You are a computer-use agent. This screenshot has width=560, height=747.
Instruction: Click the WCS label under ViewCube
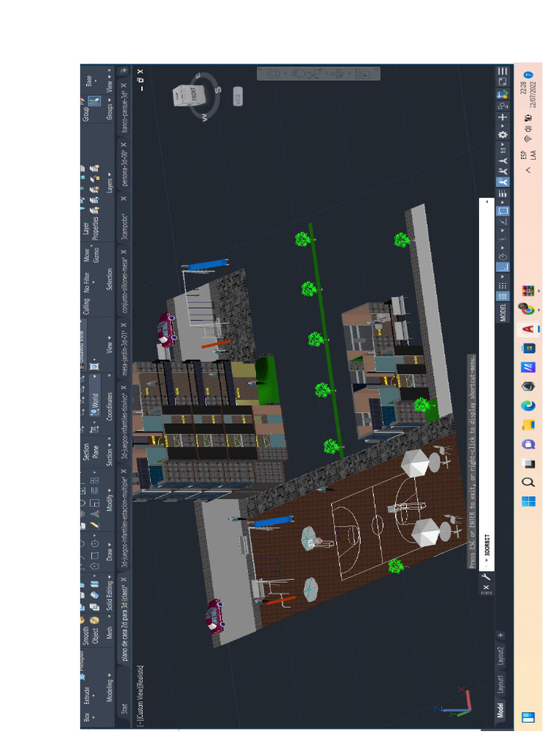click(x=238, y=97)
